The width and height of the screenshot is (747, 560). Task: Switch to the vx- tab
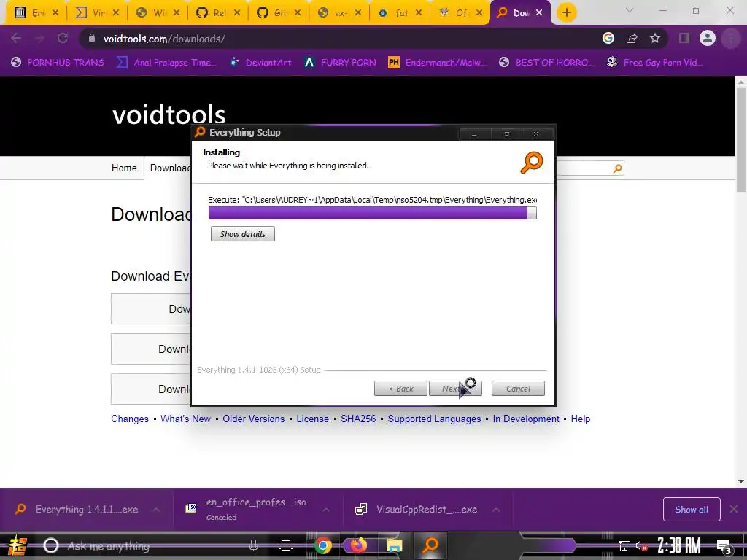pos(340,13)
